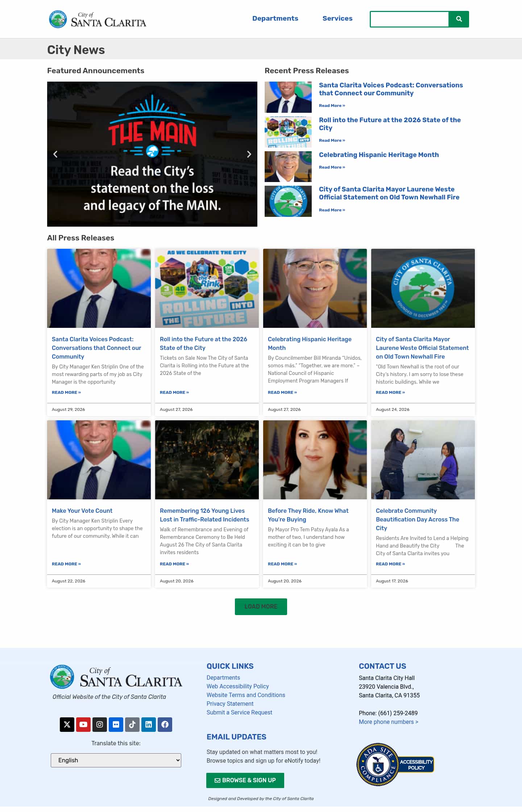522x812 pixels.
Task: Open recent release Celebrating Hispanic Heritage Month title
Action: (x=379, y=155)
